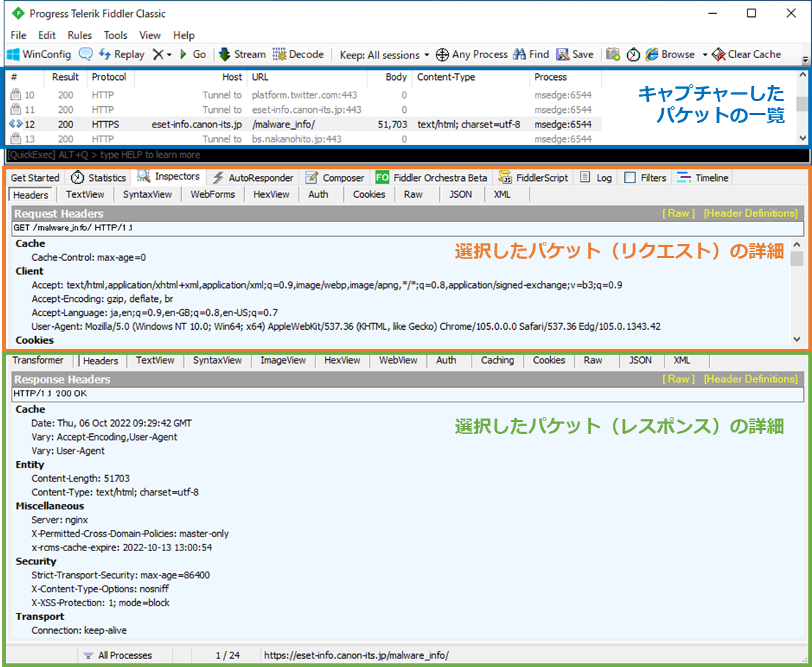Toggle All Processes filter in status bar
The image size is (812, 667).
tap(117, 655)
